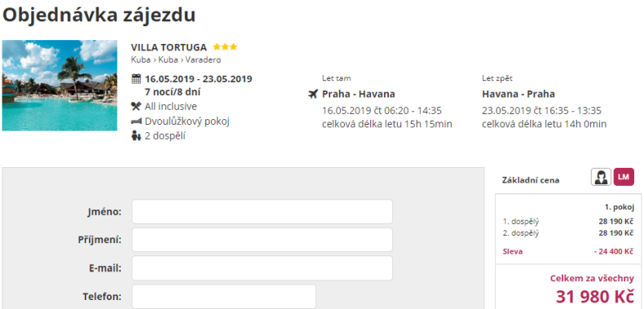644x309 pixels.
Task: Follow the Varadero breadcrumb link
Action: coord(203,60)
